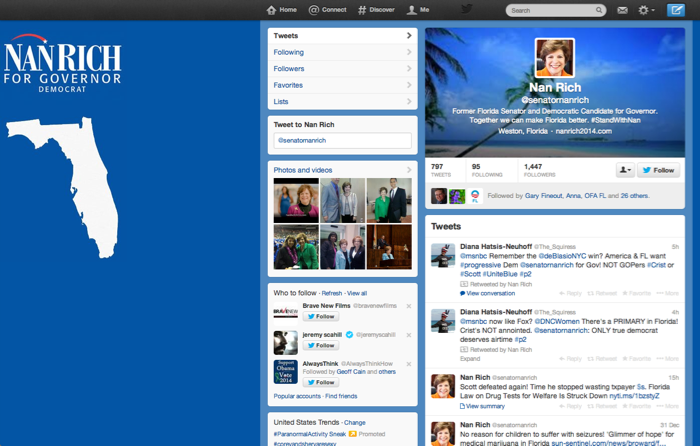Change United States Trends location
This screenshot has width=700, height=446.
355,423
